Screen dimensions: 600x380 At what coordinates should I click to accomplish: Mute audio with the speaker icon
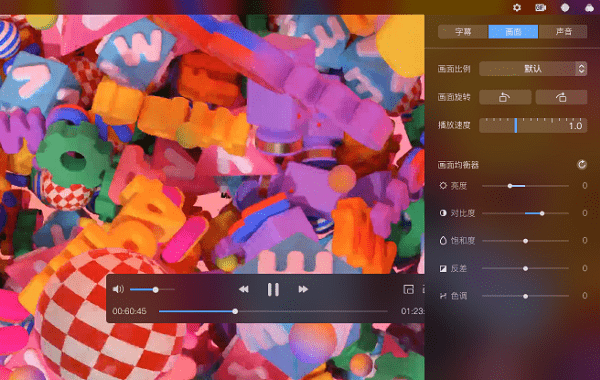click(x=118, y=289)
